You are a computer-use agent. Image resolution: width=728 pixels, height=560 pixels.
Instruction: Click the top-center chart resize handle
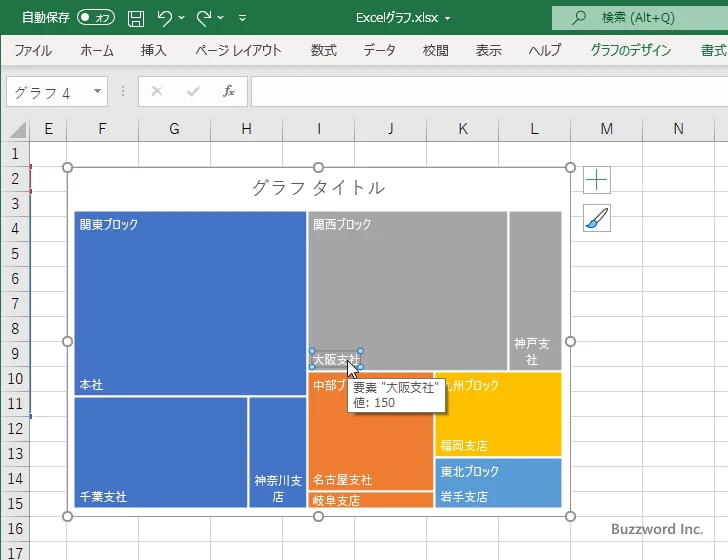(318, 167)
